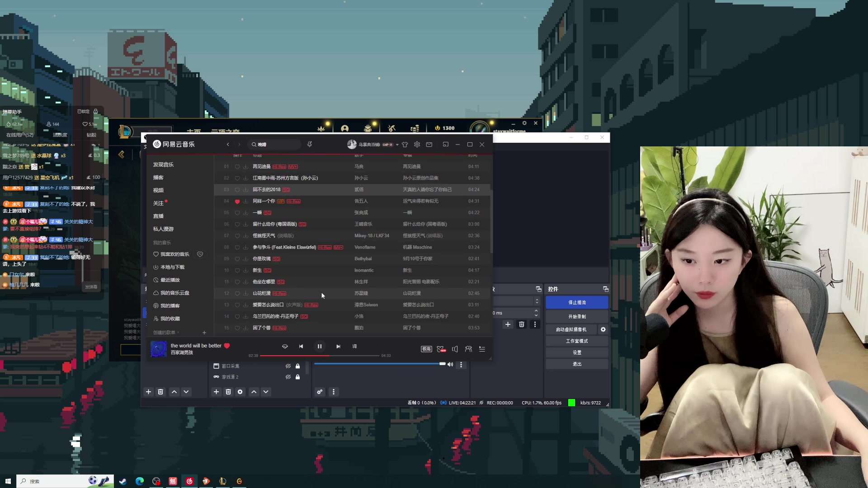
Task: Like the song 回不去的2018
Action: tap(237, 190)
